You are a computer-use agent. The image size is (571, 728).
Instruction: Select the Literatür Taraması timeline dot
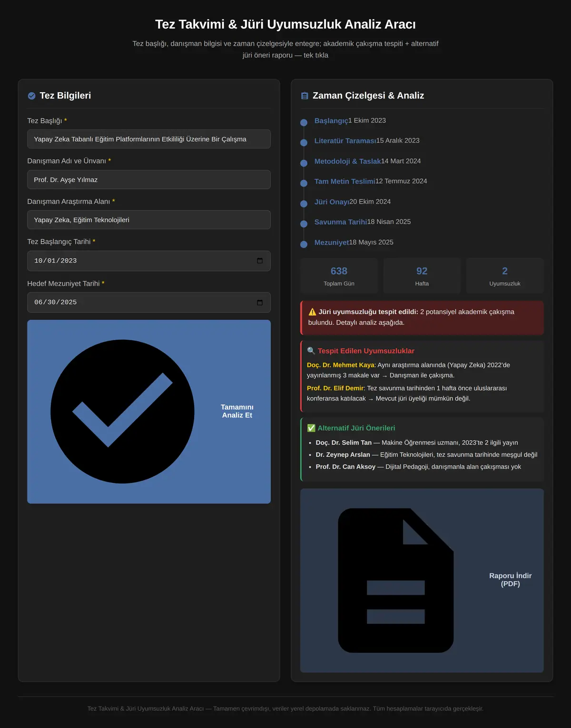point(304,143)
